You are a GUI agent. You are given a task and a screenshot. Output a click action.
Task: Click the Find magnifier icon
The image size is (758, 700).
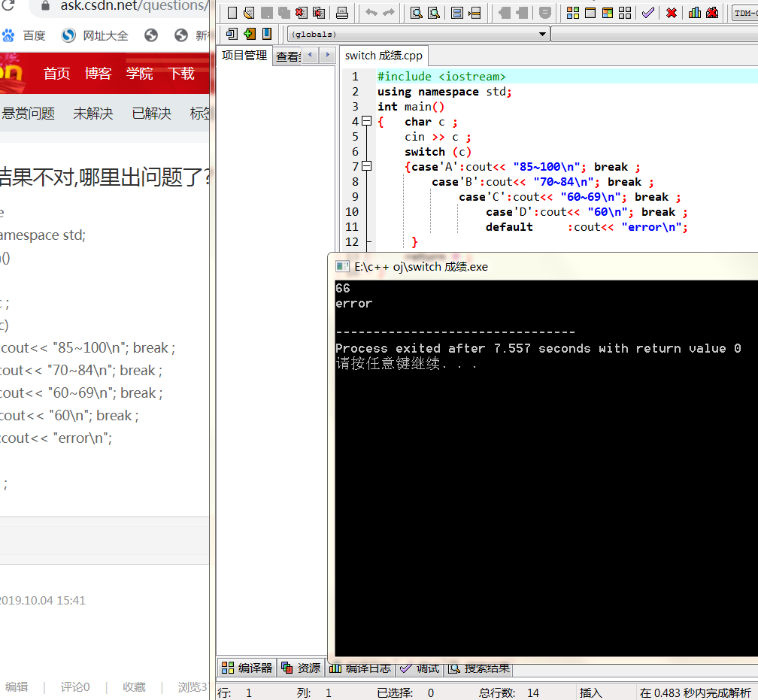click(x=416, y=13)
